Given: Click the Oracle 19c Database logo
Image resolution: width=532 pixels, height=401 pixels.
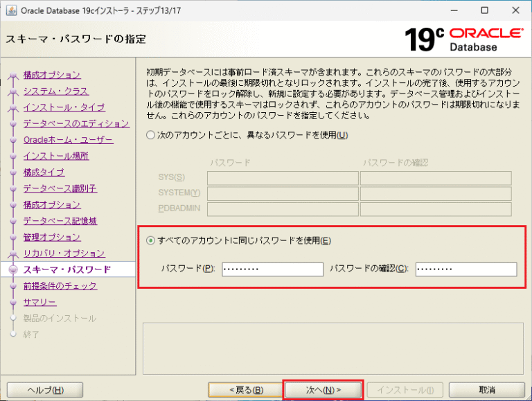Looking at the screenshot, I should coord(463,39).
